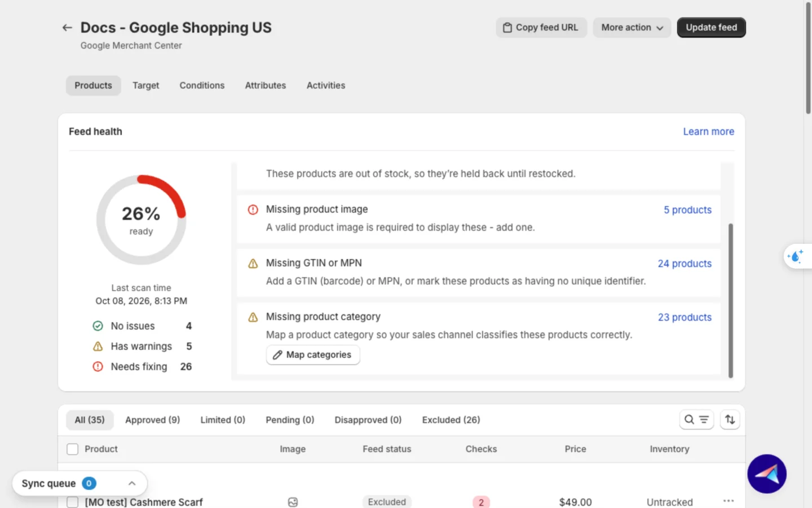Click the Missing product image error icon
The image size is (812, 508).
pyautogui.click(x=253, y=209)
